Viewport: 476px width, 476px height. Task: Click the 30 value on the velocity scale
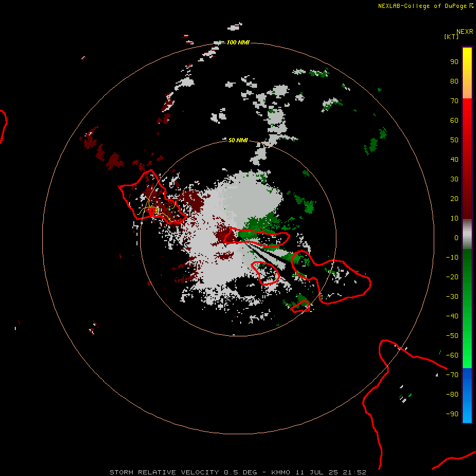click(454, 179)
